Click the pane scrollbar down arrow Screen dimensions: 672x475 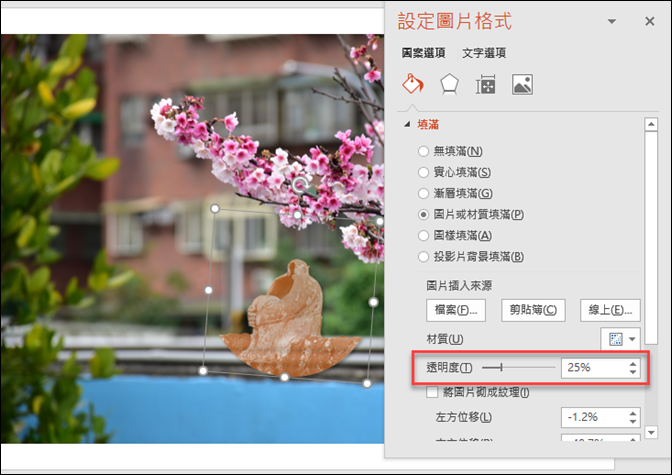[x=651, y=432]
